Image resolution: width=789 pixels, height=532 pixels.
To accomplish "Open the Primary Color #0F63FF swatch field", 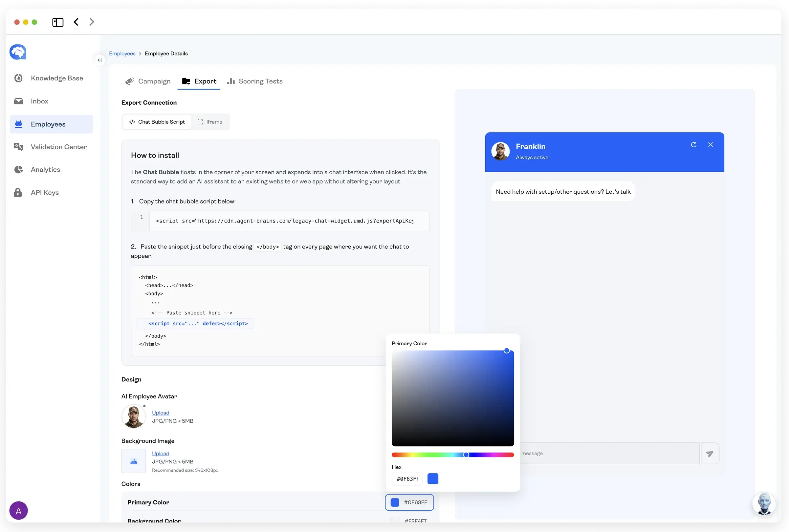I will click(x=409, y=502).
